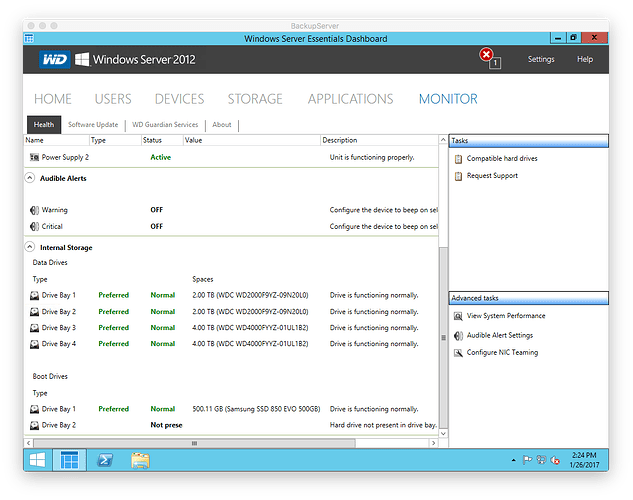Collapse the Internal Storage section

[29, 247]
